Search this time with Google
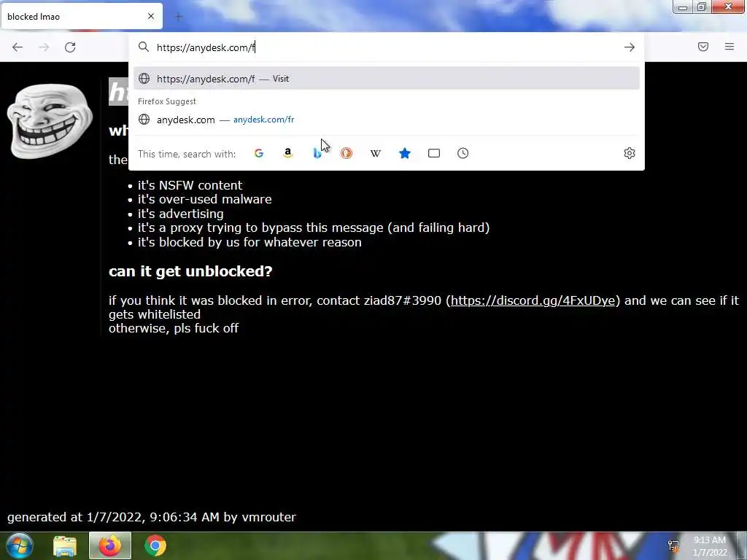Image resolution: width=747 pixels, height=560 pixels. click(259, 153)
